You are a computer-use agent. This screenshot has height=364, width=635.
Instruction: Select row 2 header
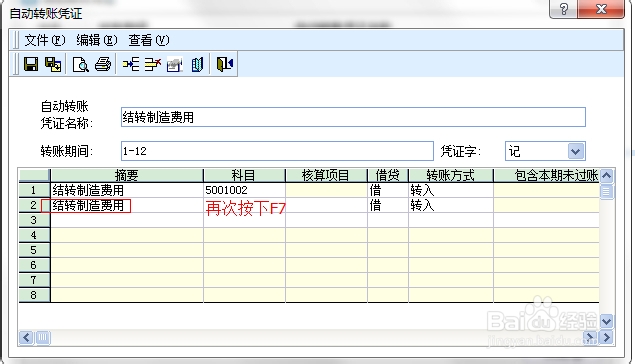[x=34, y=205]
